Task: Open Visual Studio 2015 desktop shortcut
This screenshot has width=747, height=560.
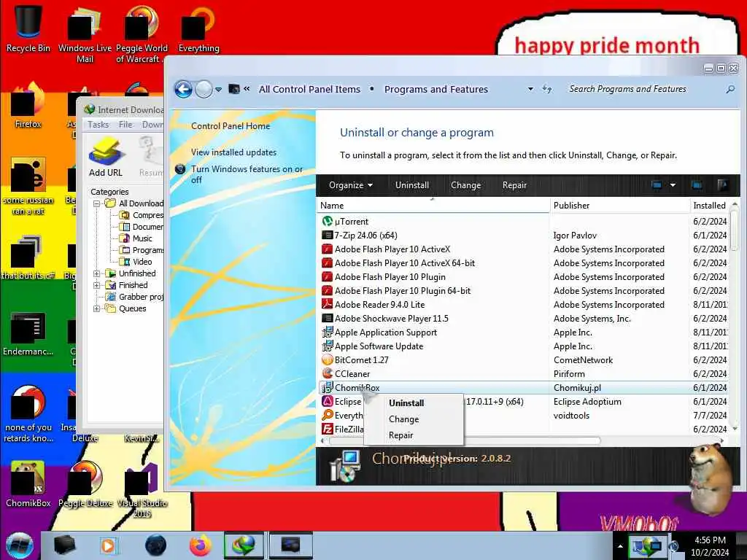Action: click(142, 489)
